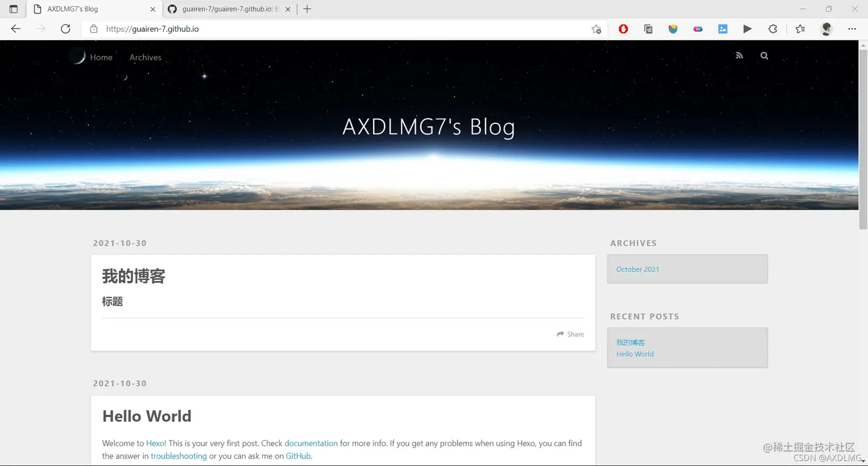Open 我的博客 in Recent Posts
Screen dimensions: 868x466
(630, 342)
